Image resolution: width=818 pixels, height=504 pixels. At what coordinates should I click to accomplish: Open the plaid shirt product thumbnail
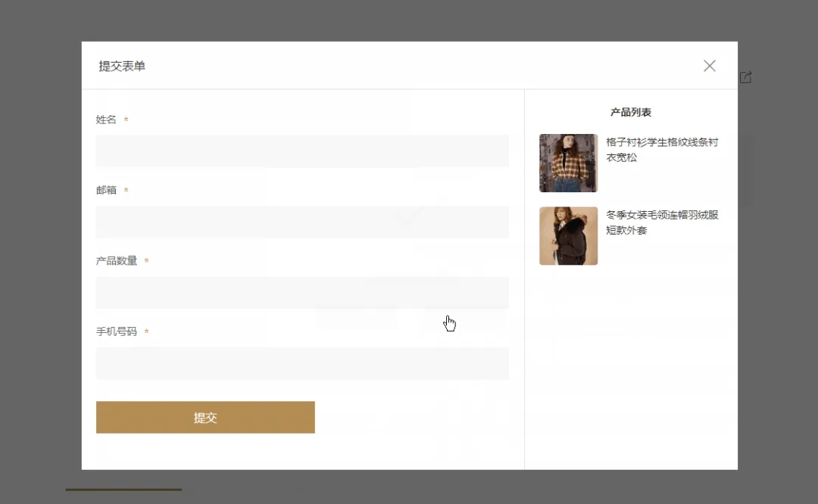click(x=568, y=163)
